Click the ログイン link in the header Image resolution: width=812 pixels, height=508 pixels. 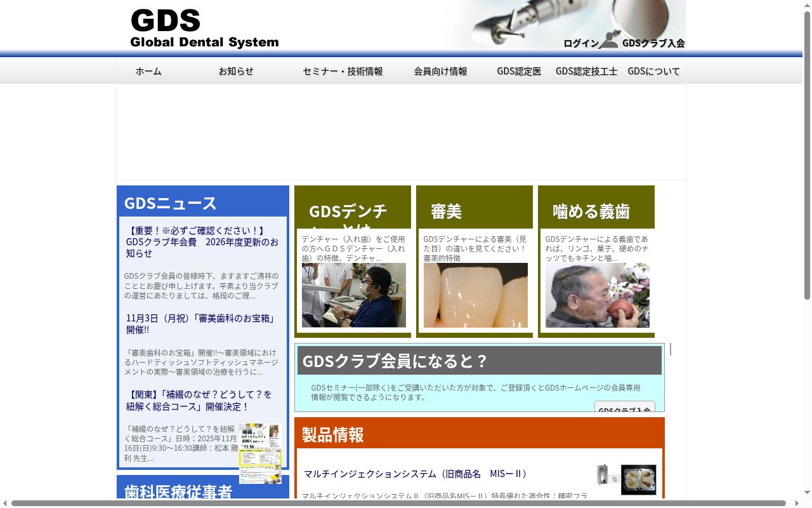tap(581, 43)
